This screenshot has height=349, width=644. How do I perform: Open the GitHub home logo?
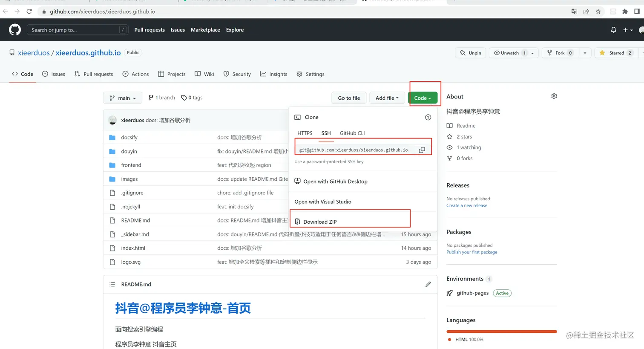click(x=15, y=30)
